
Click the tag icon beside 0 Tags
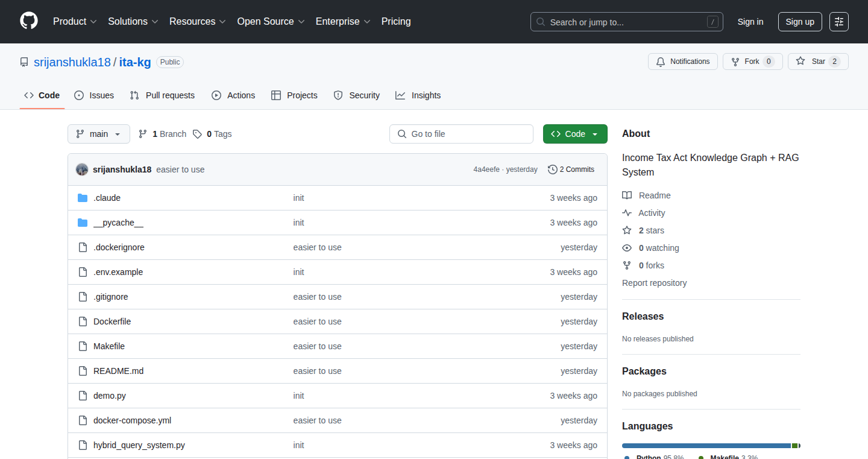pyautogui.click(x=197, y=134)
